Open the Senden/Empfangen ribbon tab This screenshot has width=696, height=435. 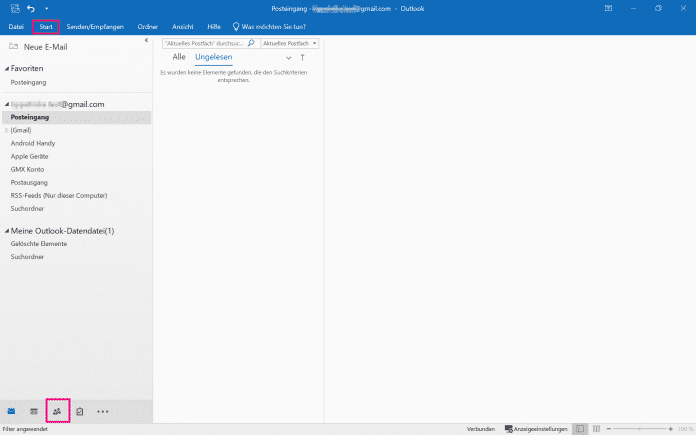point(95,26)
